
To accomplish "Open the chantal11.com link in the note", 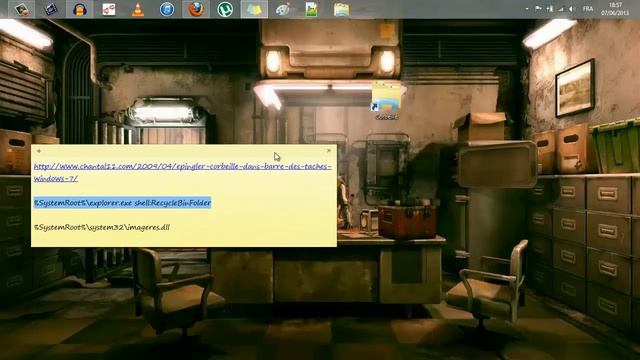I will click(183, 172).
